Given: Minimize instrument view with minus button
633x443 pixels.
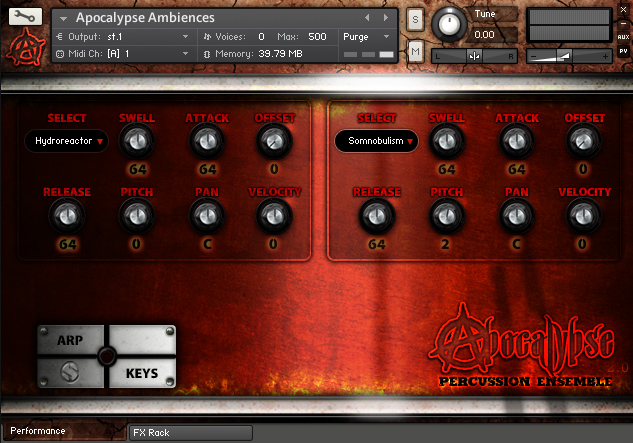Looking at the screenshot, I should (x=623, y=24).
